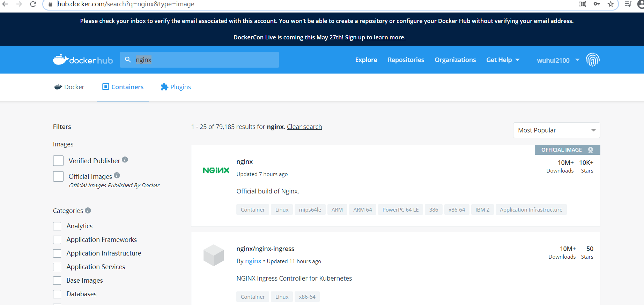
Task: Enable the Analytics category filter
Action: pos(57,226)
